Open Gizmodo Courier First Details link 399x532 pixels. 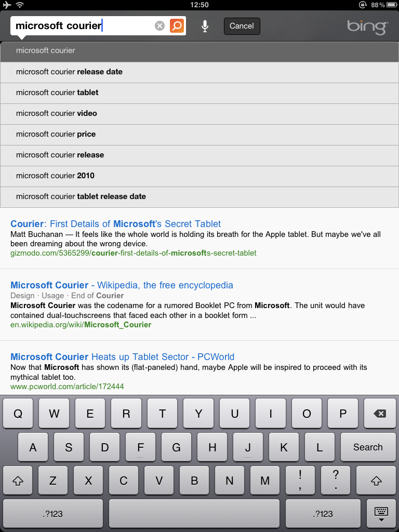click(116, 224)
